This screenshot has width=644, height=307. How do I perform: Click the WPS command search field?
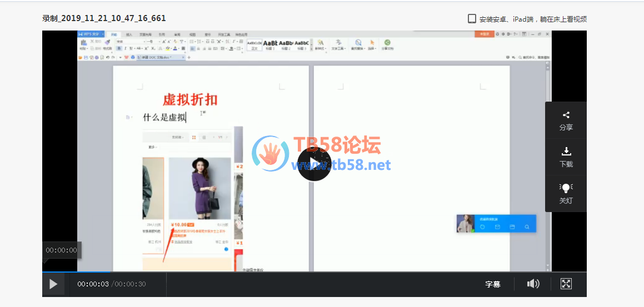pyautogui.click(x=534, y=58)
